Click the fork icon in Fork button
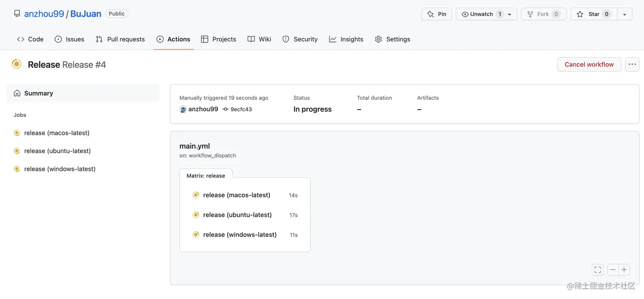 (530, 14)
